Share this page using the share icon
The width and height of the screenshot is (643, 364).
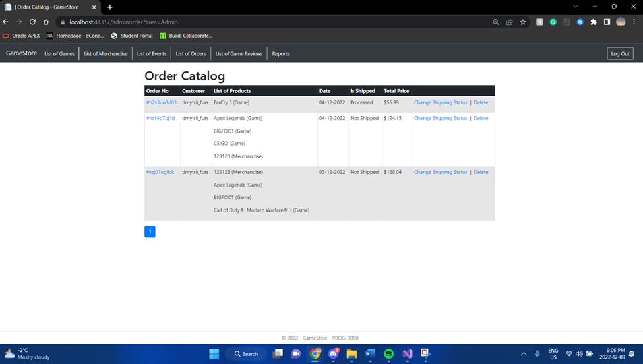[509, 22]
